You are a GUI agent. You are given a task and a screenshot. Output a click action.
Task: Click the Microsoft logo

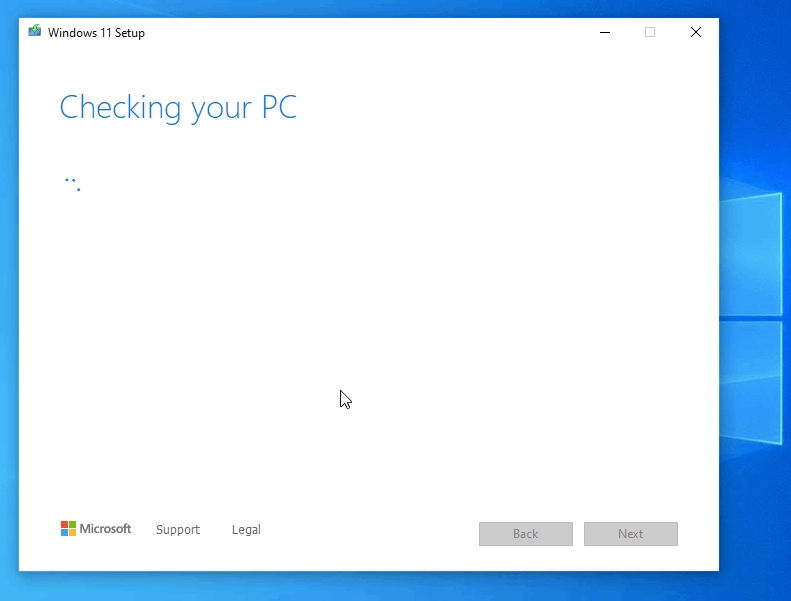96,529
